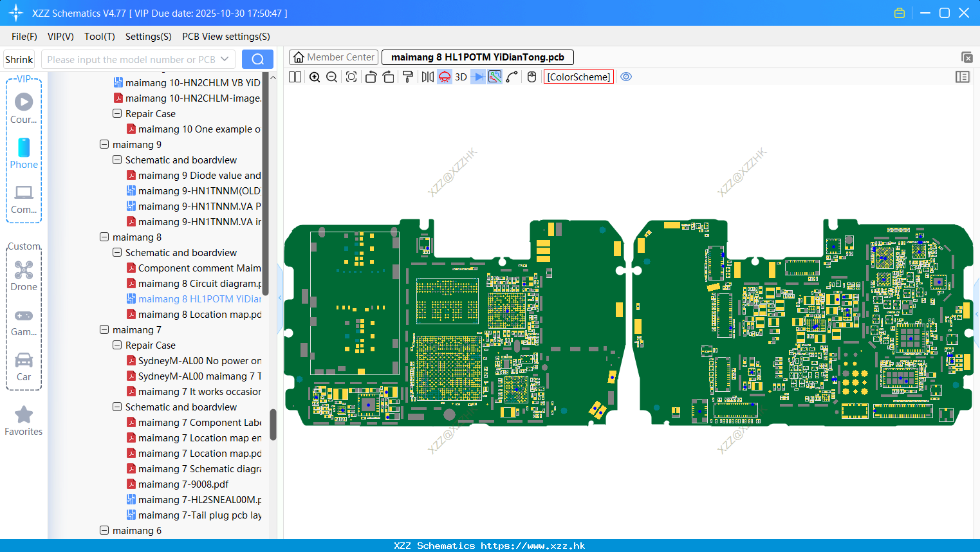Collapse Repair Case under maimang 7

tap(117, 345)
